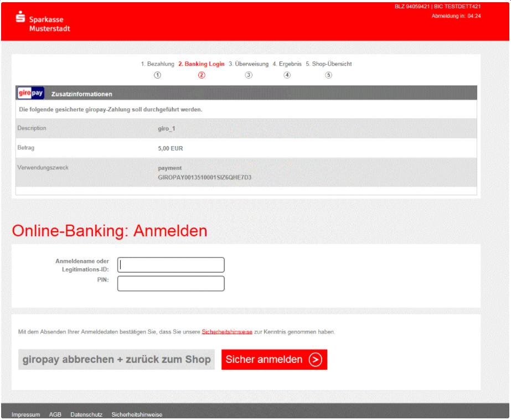The width and height of the screenshot is (511, 420).
Task: Open Impressum in the footer
Action: tap(26, 414)
